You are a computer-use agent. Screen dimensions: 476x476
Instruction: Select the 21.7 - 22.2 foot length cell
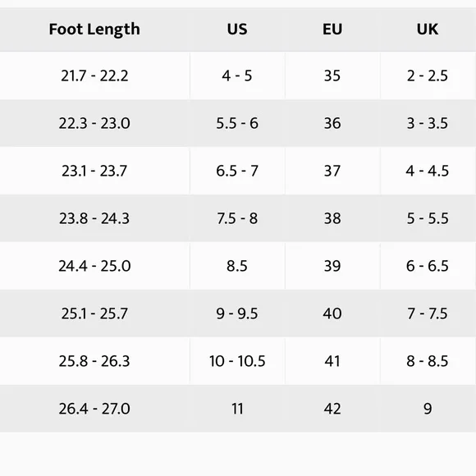tap(94, 76)
